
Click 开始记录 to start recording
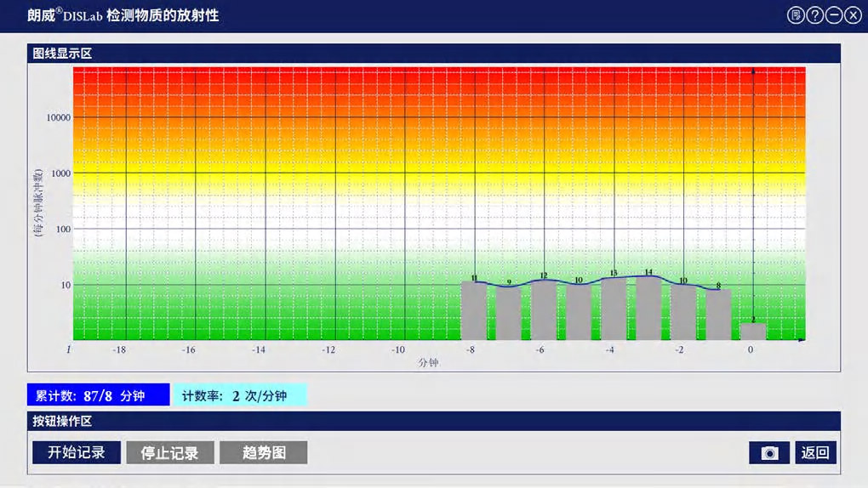(x=77, y=452)
